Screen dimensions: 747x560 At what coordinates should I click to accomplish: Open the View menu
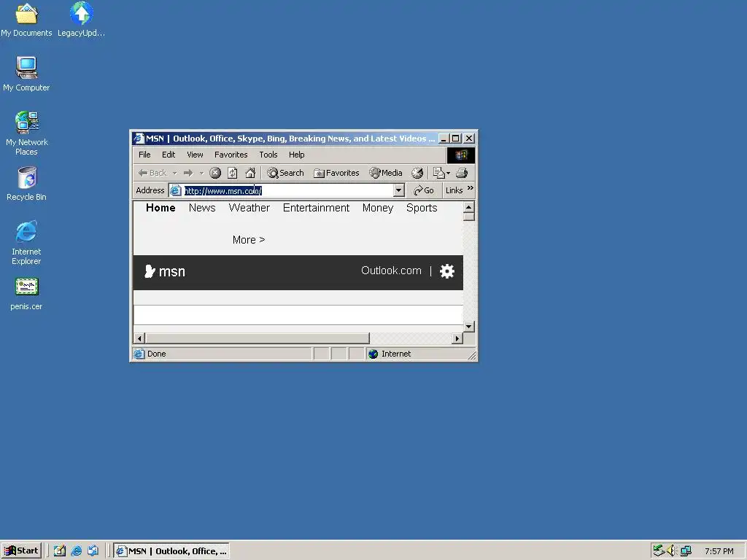[x=195, y=155]
